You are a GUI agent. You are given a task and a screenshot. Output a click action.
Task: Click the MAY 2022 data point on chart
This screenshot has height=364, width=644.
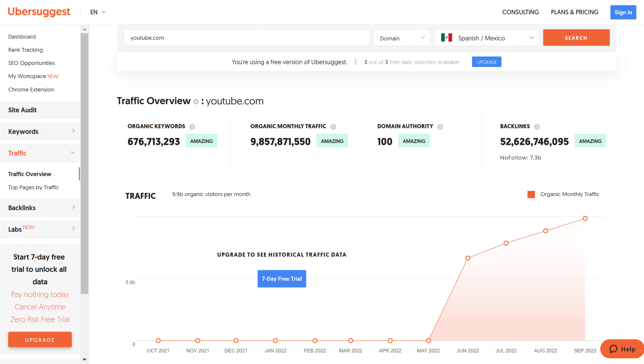pyautogui.click(x=428, y=340)
